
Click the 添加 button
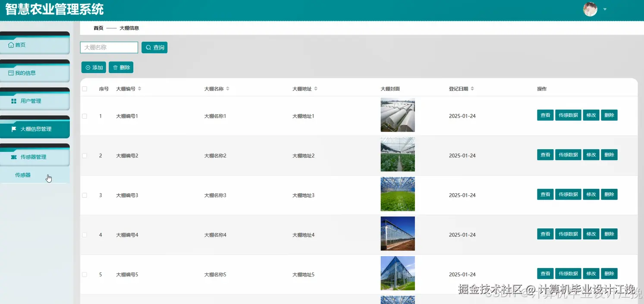point(94,67)
